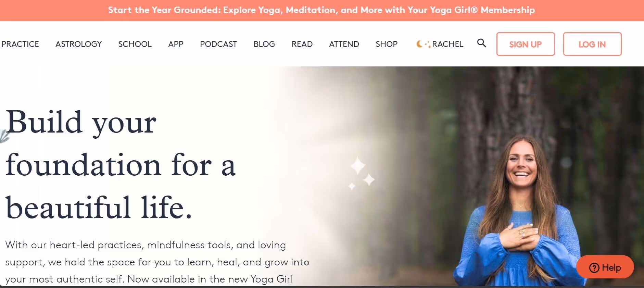Click the question mark Help icon
The width and height of the screenshot is (644, 288).
pos(594,267)
